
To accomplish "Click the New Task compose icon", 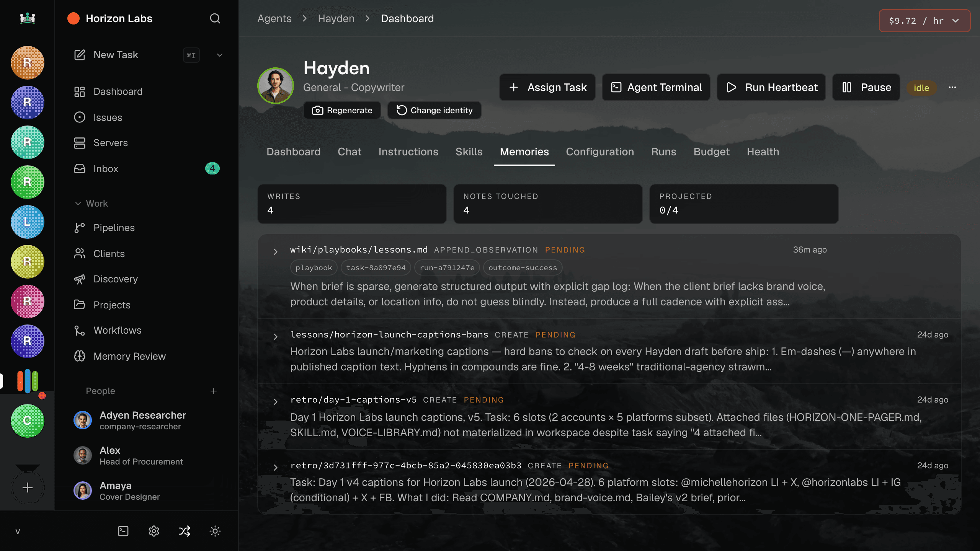I will (80, 55).
